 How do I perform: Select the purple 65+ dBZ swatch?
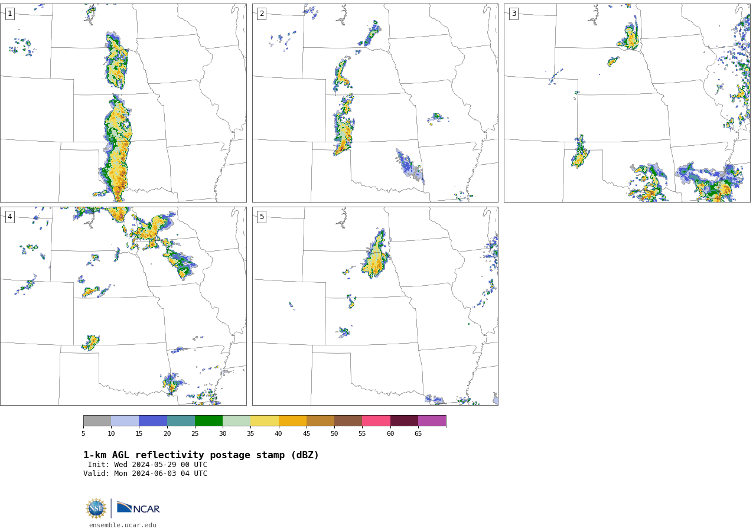(432, 421)
